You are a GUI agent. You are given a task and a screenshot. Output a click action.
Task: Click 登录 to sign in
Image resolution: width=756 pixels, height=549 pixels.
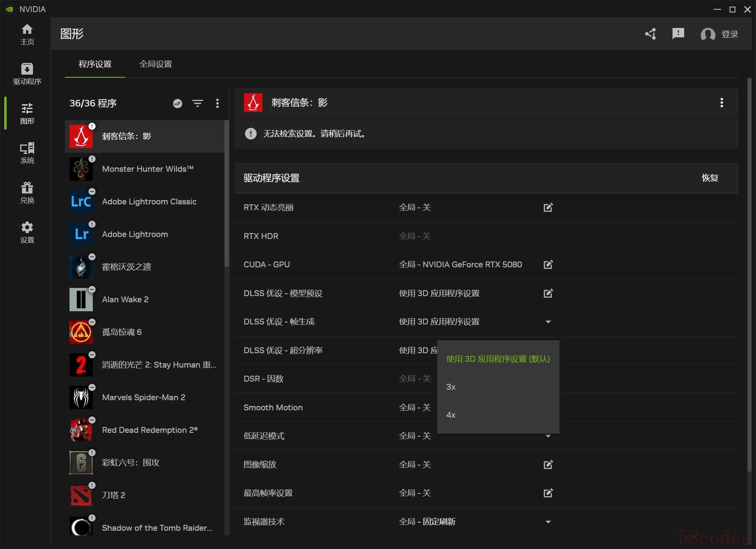click(x=729, y=34)
